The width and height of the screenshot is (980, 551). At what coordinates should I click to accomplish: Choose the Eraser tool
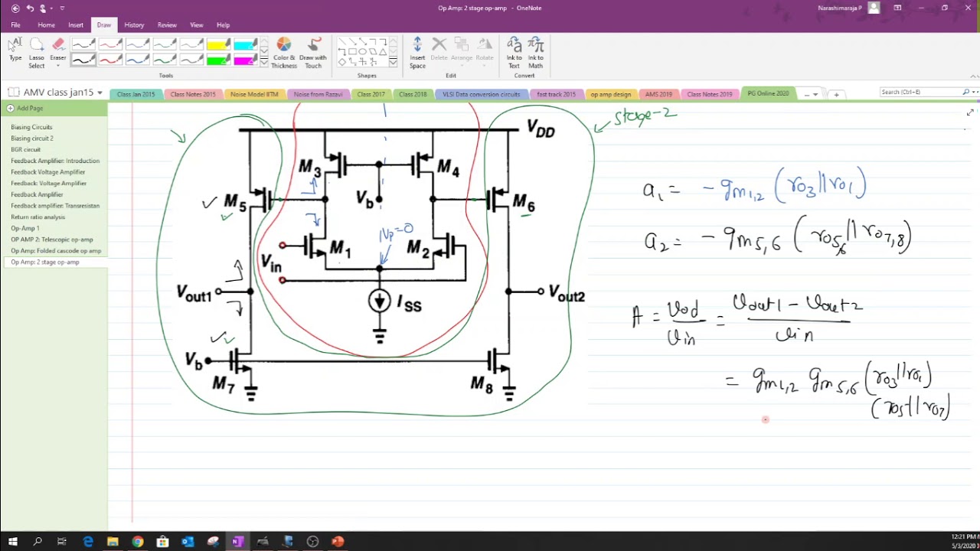[58, 50]
